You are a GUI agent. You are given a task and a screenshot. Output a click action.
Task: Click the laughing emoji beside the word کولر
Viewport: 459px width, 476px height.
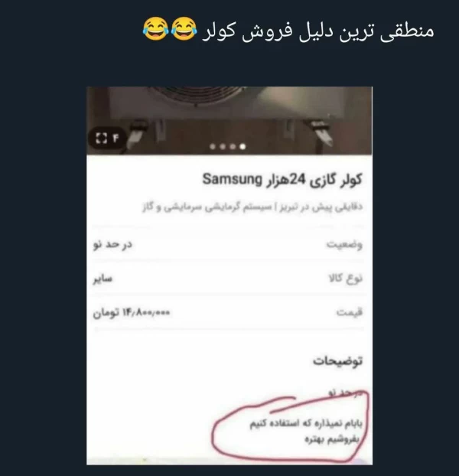pos(184,29)
